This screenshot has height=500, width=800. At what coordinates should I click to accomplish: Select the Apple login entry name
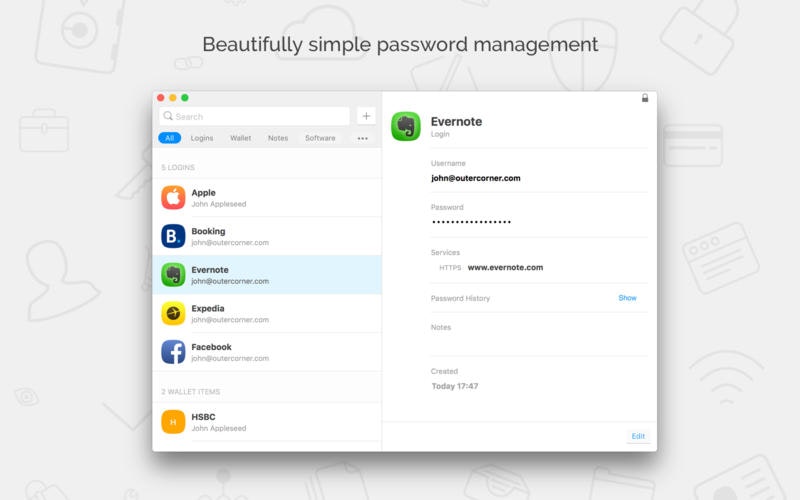pos(204,193)
